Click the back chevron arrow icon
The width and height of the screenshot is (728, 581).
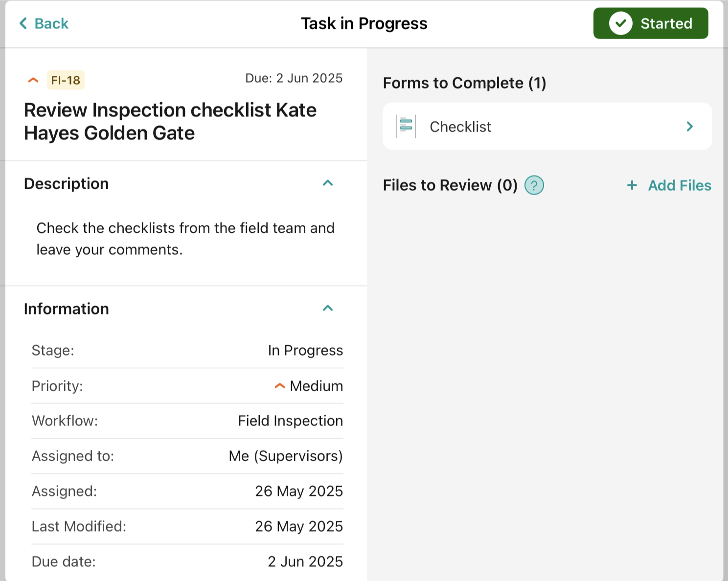click(23, 23)
